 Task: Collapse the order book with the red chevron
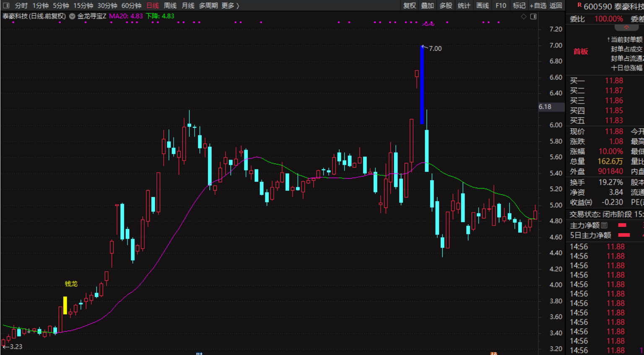[x=626, y=28]
